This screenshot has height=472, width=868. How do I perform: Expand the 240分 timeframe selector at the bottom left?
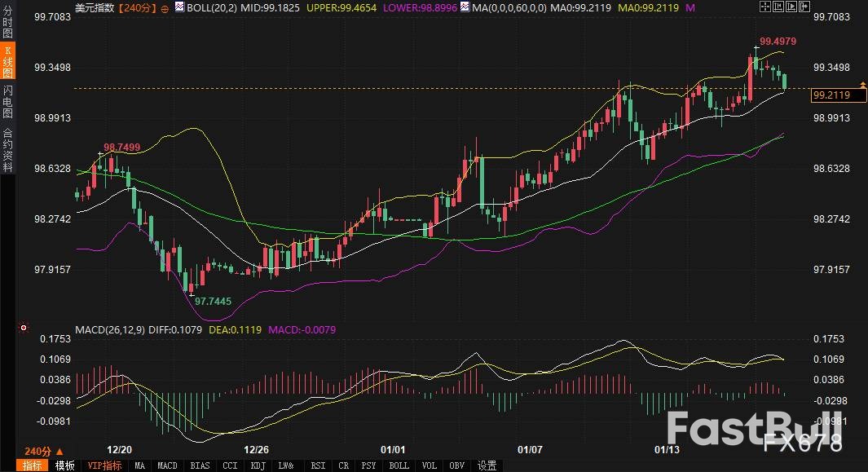[x=43, y=451]
